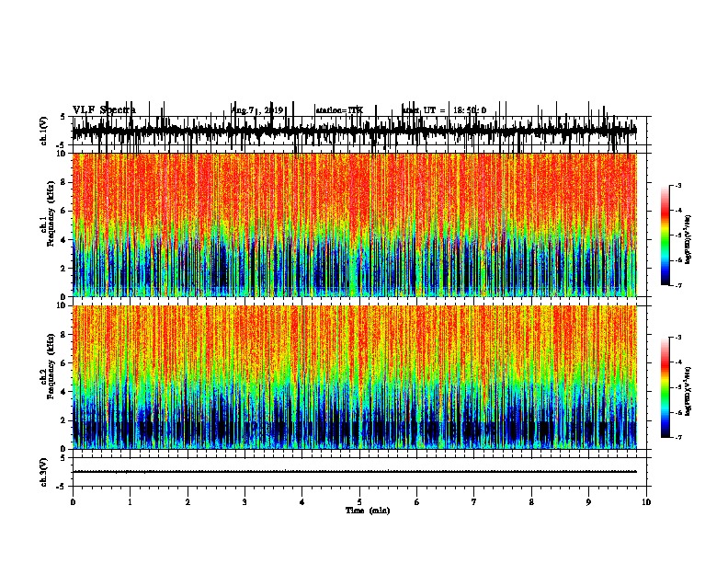Click the time axis tick label "9"
Screen dimensions: 728x563
[x=588, y=502]
